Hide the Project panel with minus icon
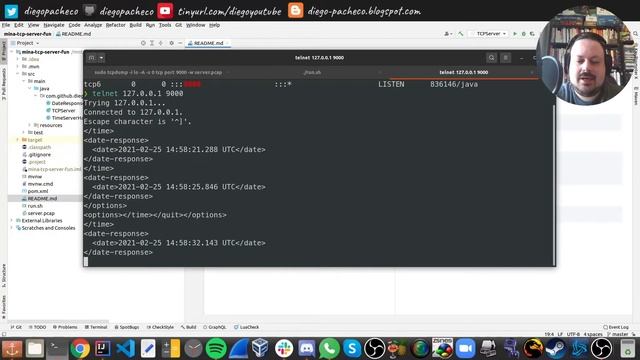 tap(180, 43)
